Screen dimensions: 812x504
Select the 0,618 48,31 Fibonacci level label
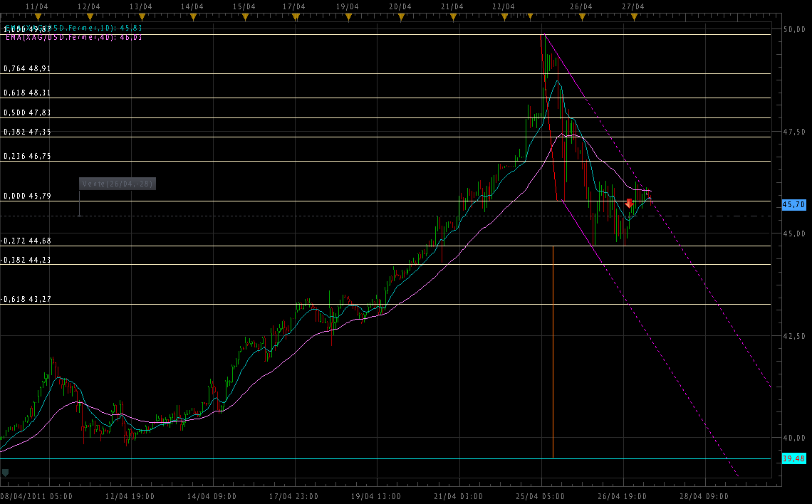(27, 93)
